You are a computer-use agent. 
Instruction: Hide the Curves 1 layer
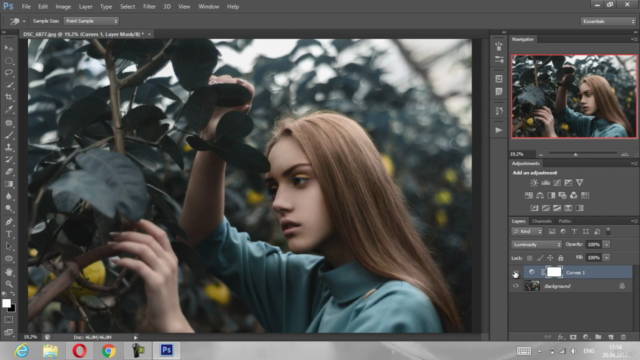[x=516, y=272]
